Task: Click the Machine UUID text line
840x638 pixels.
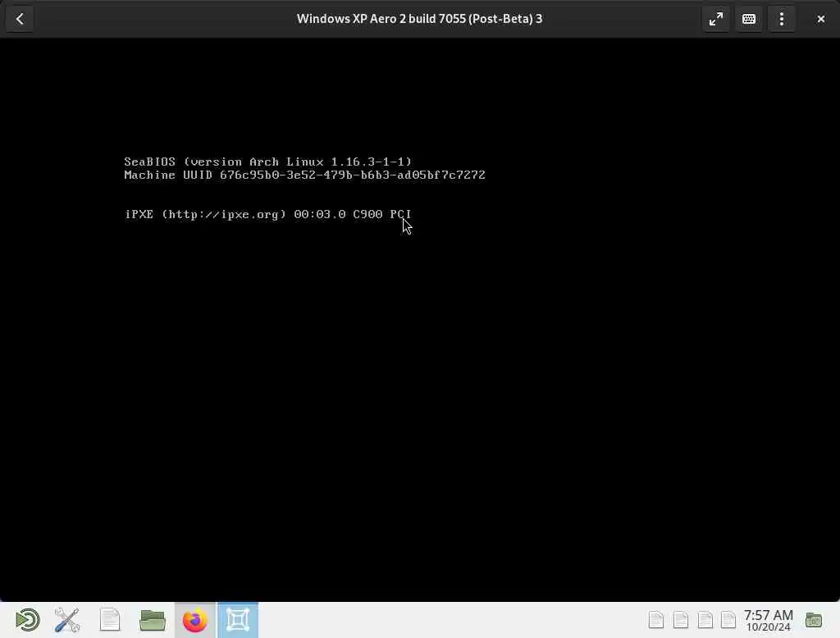Action: click(x=304, y=175)
